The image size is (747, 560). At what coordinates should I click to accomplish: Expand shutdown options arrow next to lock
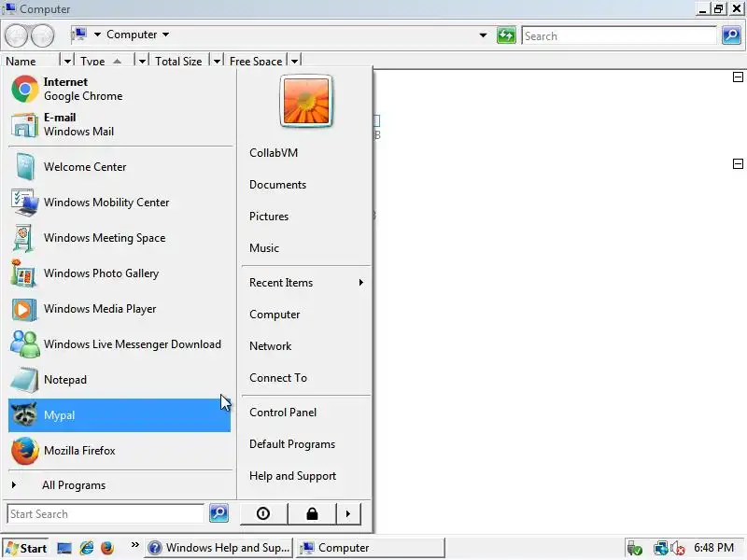coord(348,513)
